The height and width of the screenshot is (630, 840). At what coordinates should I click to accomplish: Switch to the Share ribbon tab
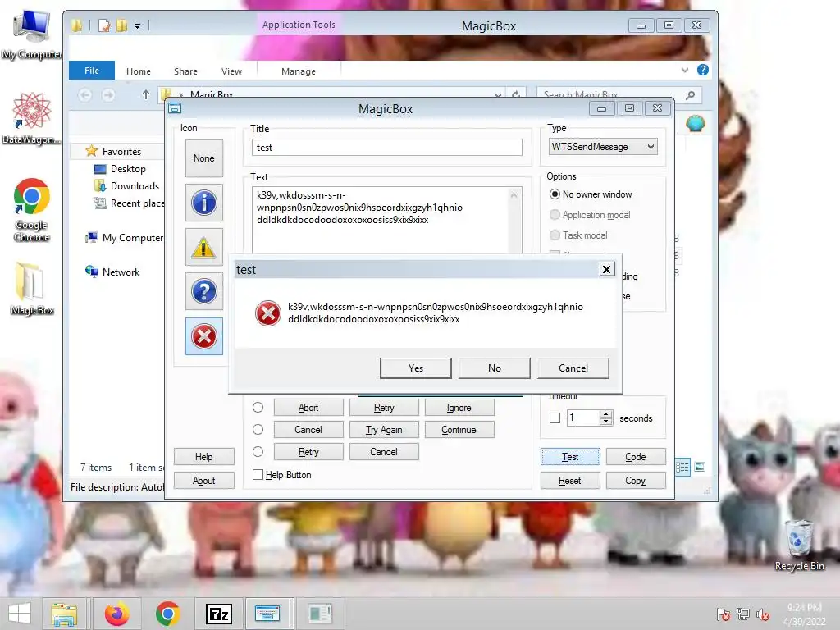pos(185,71)
